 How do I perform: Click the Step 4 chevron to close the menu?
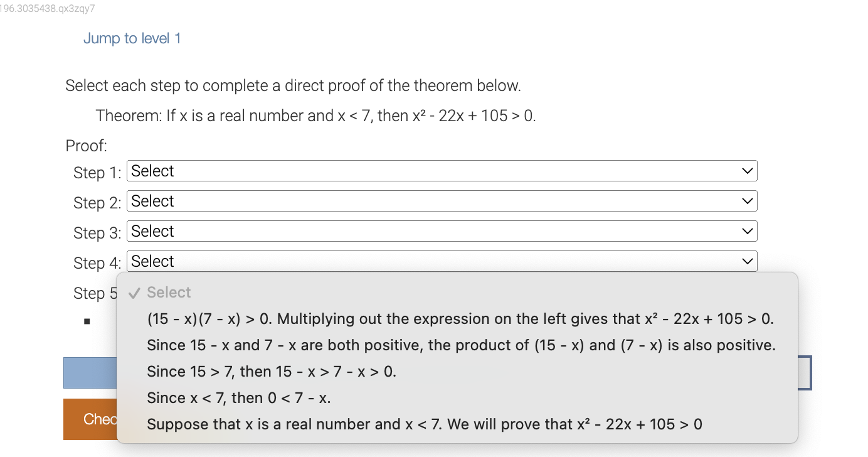coord(746,261)
